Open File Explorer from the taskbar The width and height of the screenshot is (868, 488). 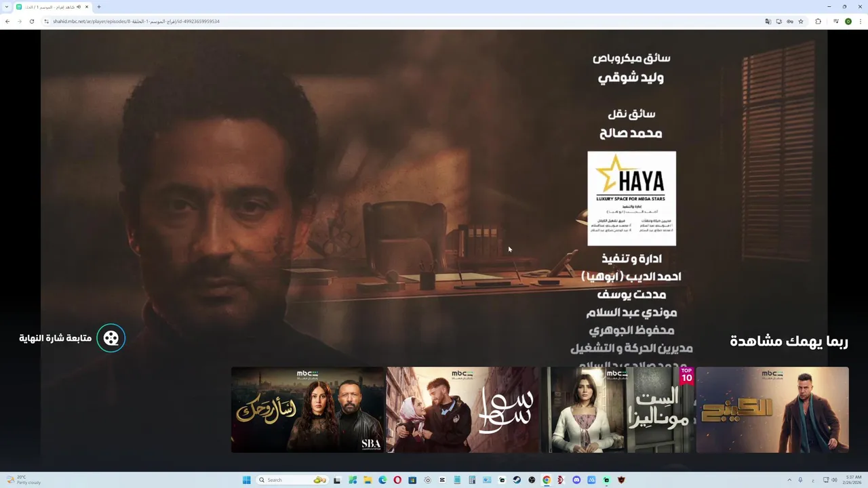[x=368, y=480]
